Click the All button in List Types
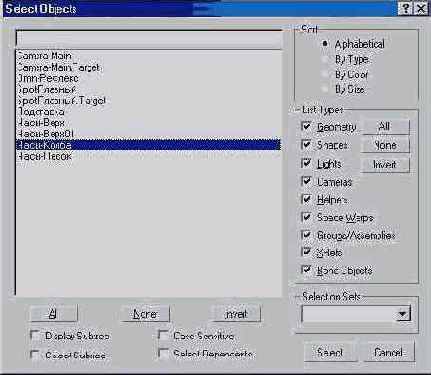The image size is (431, 375). tap(385, 127)
